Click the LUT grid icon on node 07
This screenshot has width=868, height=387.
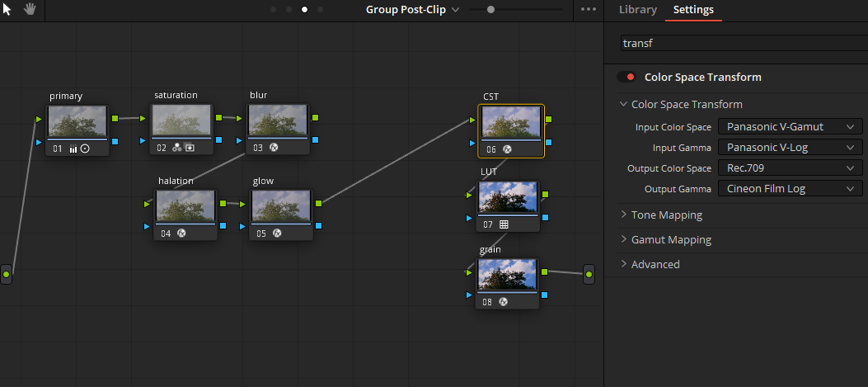pos(504,224)
